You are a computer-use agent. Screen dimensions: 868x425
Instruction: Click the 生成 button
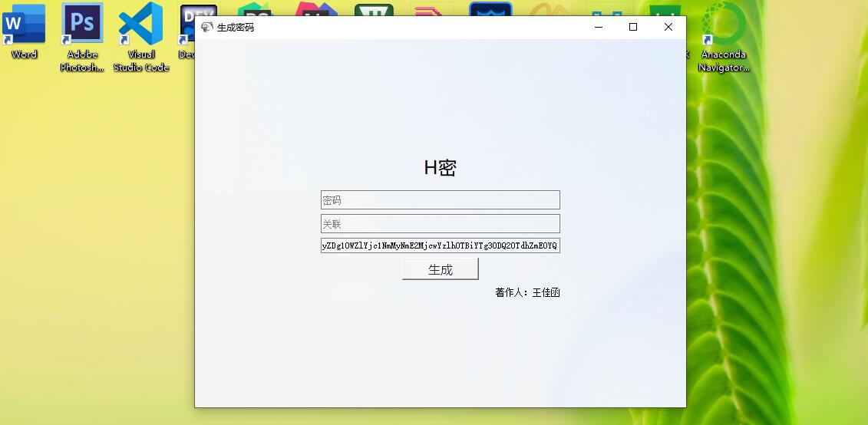click(440, 269)
